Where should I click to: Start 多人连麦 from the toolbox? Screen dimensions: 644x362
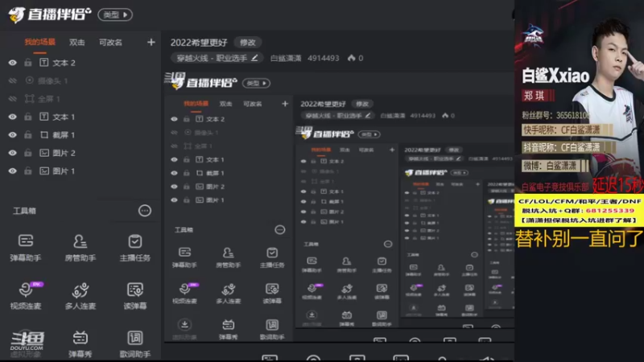(80, 295)
